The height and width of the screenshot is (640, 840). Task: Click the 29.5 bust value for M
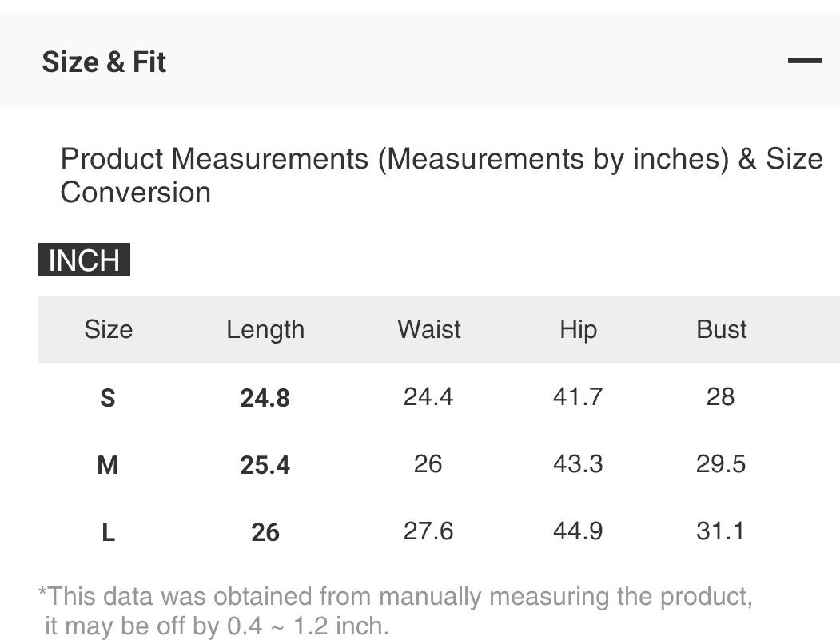(720, 463)
